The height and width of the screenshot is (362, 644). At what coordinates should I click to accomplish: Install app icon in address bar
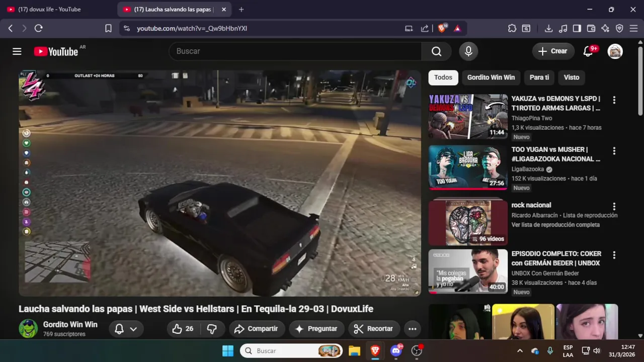click(409, 29)
